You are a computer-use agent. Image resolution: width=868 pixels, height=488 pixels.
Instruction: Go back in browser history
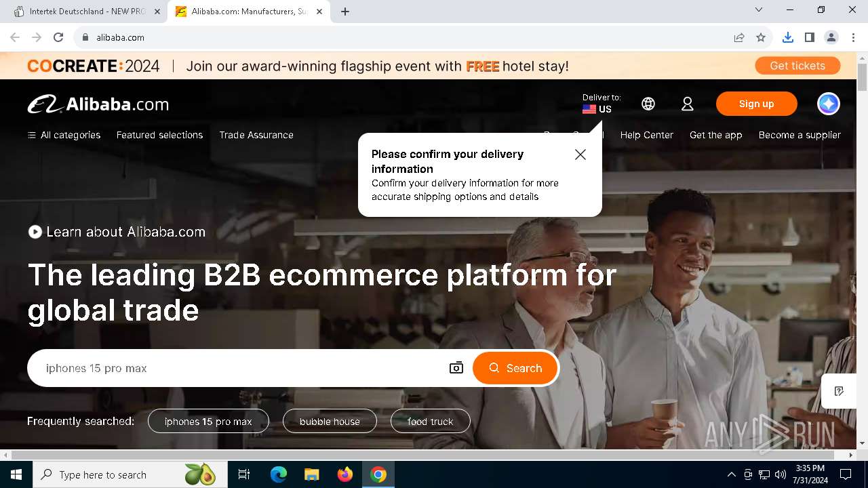15,37
